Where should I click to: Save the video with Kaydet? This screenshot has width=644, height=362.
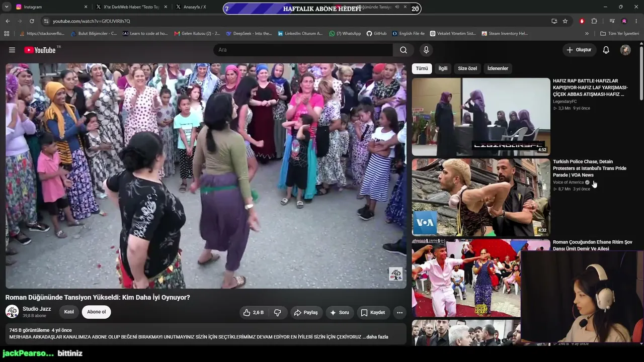pyautogui.click(x=373, y=312)
